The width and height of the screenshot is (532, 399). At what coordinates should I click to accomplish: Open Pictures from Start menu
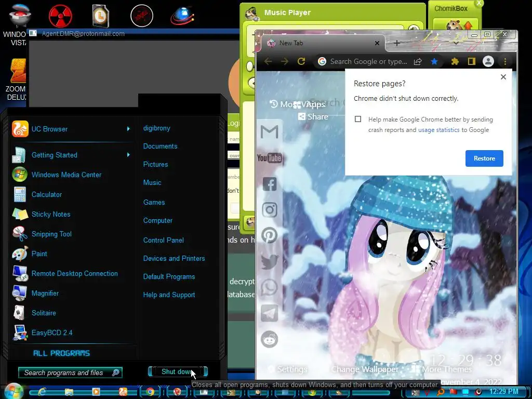click(155, 164)
